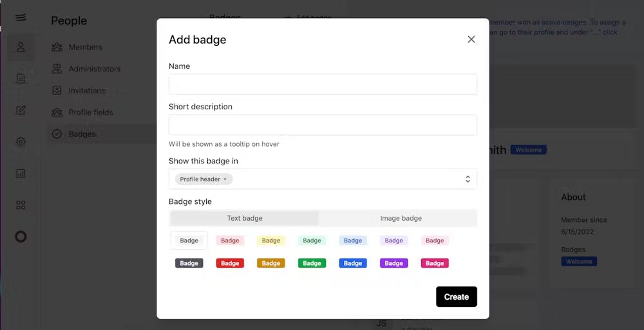Screen dimensions: 644x330
Task: Select the Text badge tab
Action: pyautogui.click(x=245, y=218)
